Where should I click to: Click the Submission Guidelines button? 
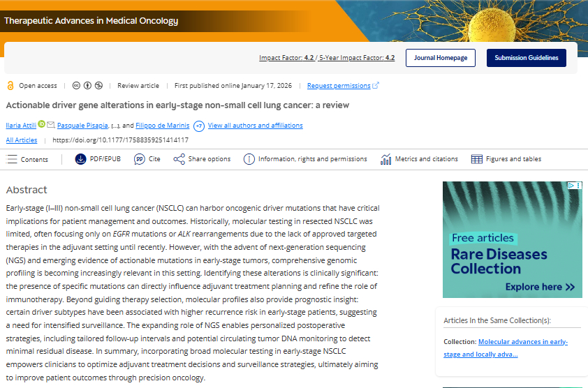pyautogui.click(x=526, y=58)
